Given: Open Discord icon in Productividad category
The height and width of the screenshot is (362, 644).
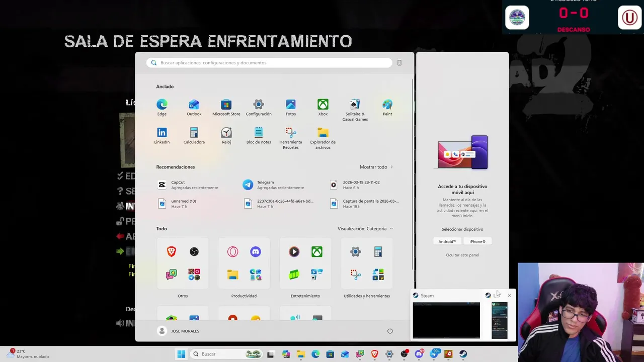Looking at the screenshot, I should click(x=256, y=252).
